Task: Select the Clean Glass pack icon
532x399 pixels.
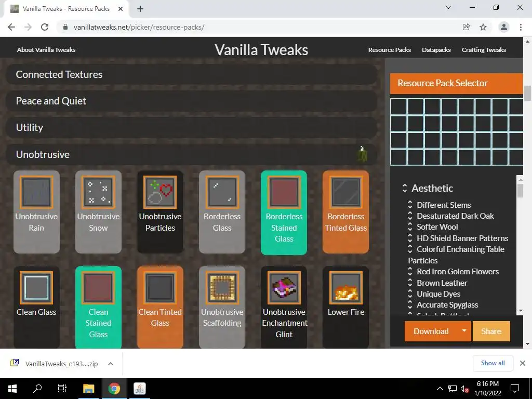Action: [36, 288]
